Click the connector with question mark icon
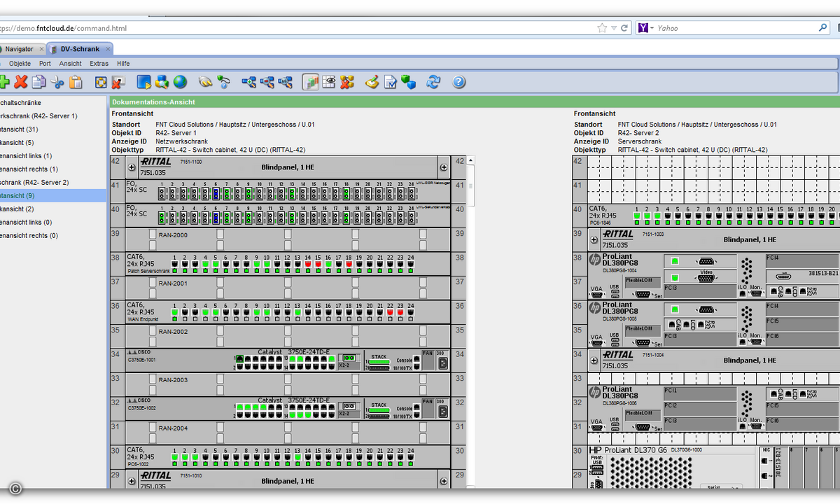The image size is (840, 504). [x=224, y=82]
